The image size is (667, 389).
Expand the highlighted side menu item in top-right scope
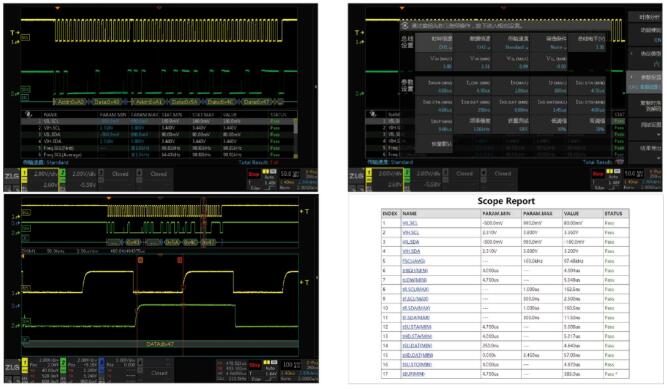[x=644, y=82]
